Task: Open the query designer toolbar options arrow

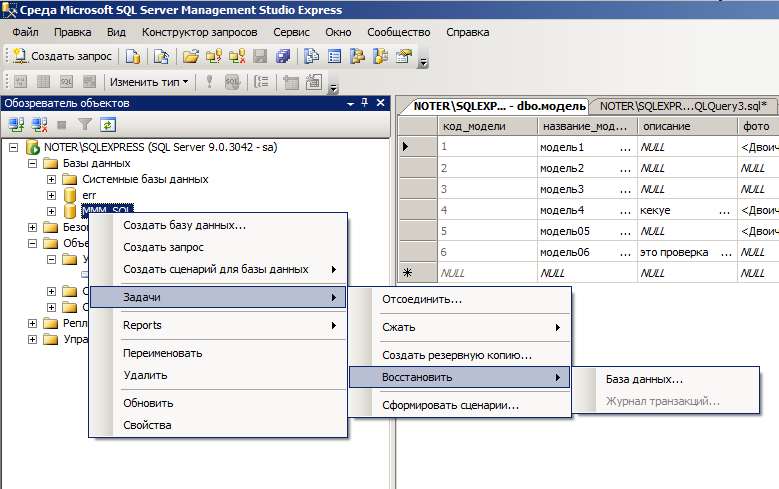Action: [333, 88]
